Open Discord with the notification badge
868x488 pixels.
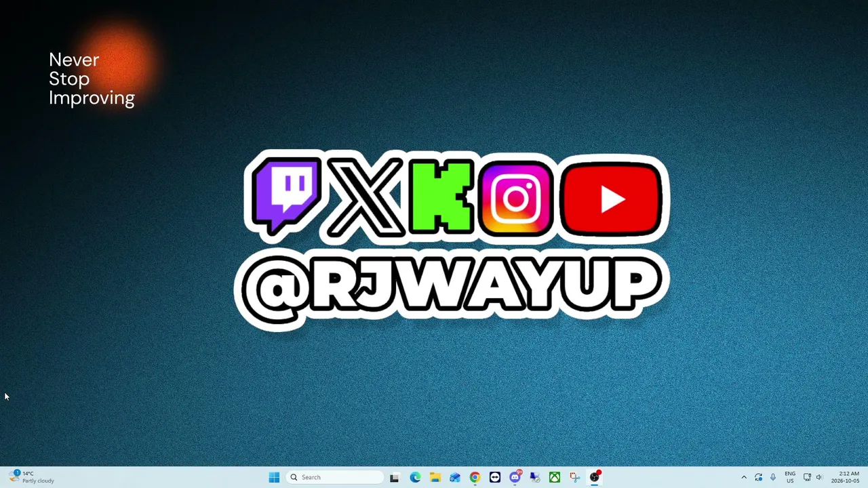pyautogui.click(x=515, y=477)
